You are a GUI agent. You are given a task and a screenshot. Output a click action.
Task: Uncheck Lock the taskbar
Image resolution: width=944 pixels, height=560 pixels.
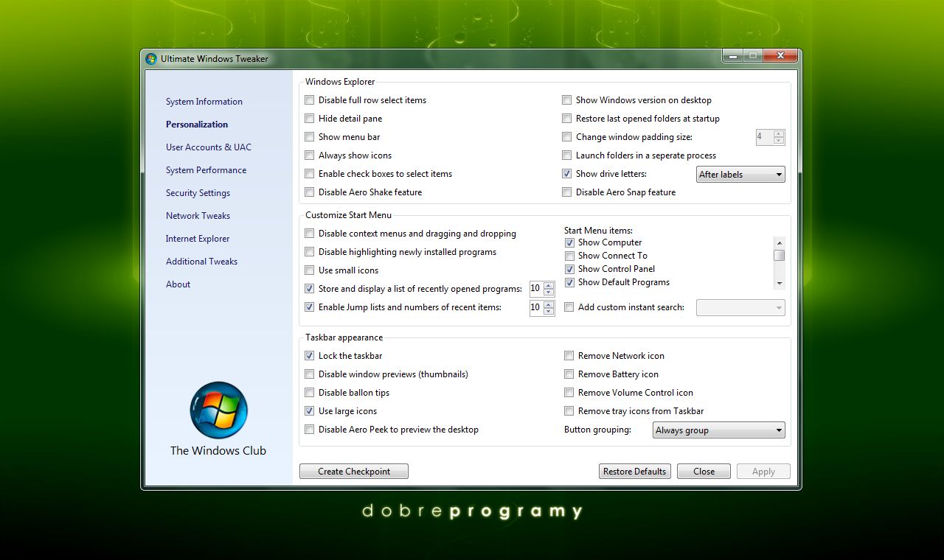(x=310, y=356)
